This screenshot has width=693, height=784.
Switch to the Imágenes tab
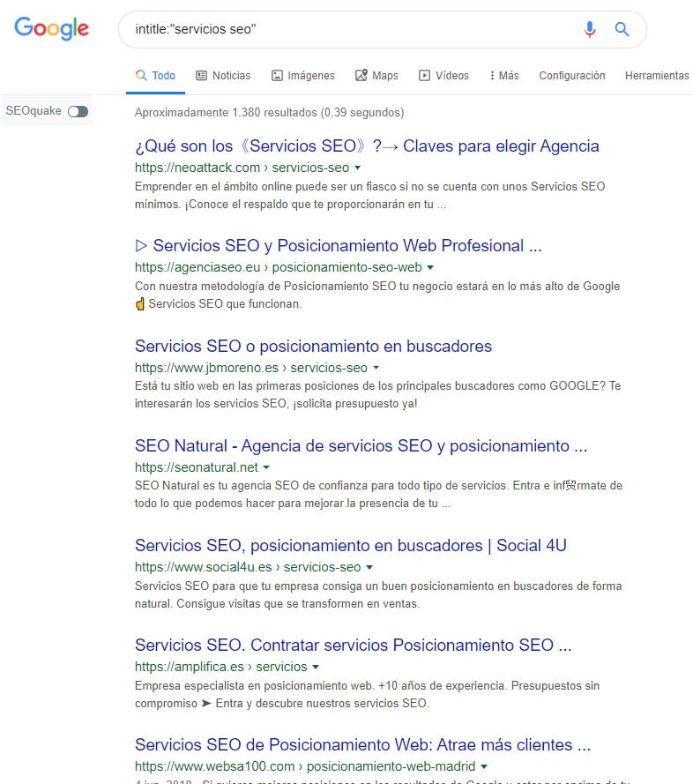tap(303, 76)
